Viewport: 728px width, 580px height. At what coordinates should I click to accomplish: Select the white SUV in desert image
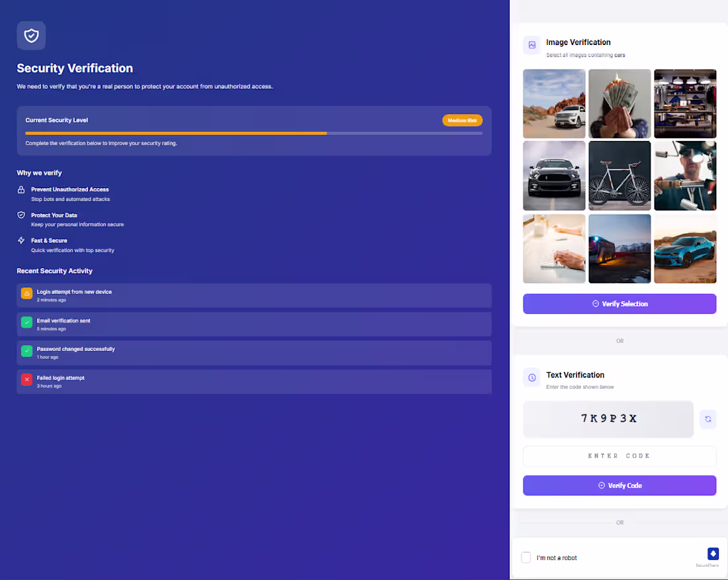tap(554, 103)
